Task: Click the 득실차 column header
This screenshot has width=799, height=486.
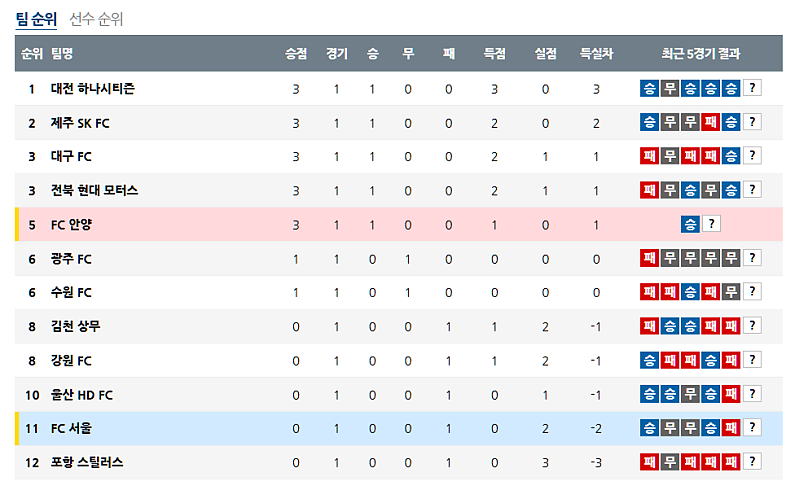Action: tap(596, 53)
